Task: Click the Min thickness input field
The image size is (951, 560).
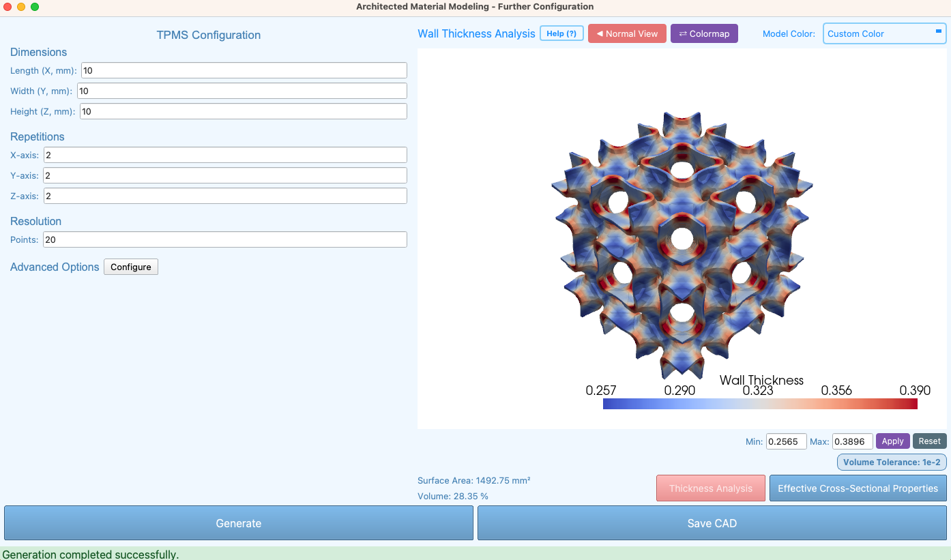Action: [x=787, y=441]
